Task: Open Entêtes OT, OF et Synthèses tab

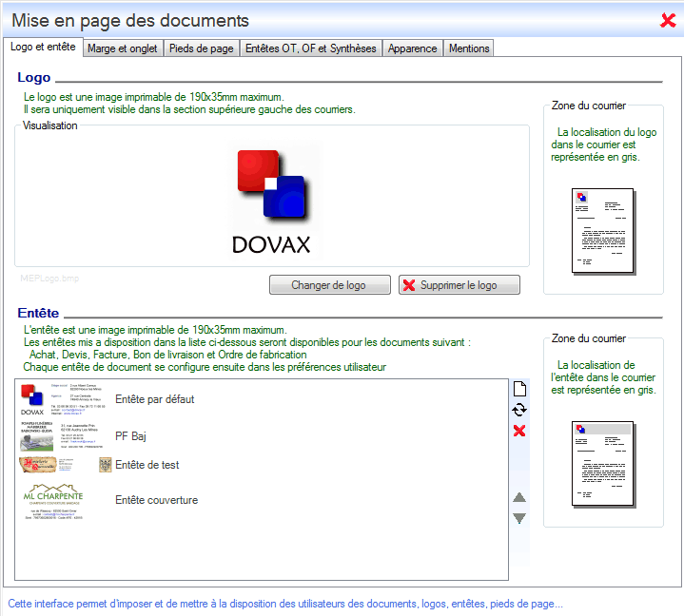Action: point(310,48)
